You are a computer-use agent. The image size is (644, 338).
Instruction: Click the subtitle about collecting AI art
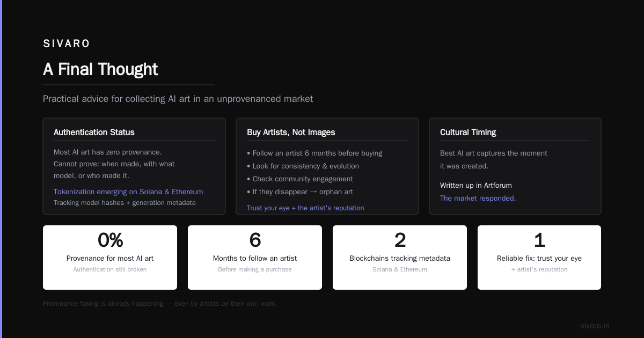[178, 99]
